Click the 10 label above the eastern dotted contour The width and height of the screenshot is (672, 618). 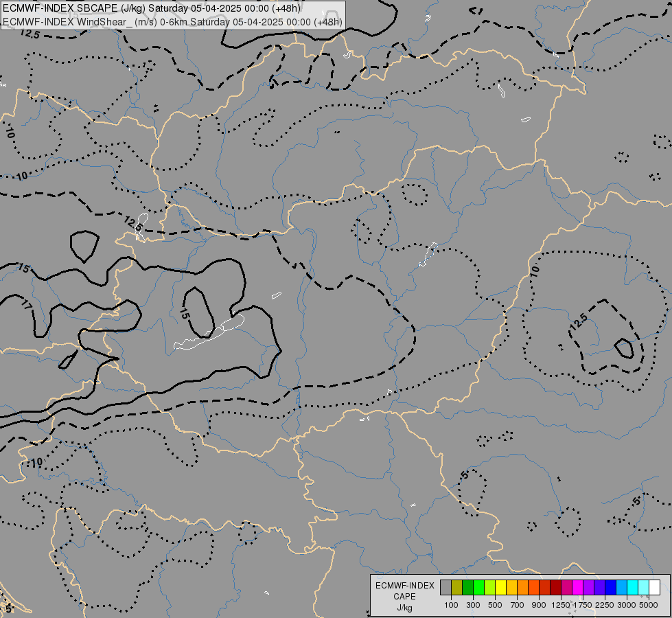point(535,271)
